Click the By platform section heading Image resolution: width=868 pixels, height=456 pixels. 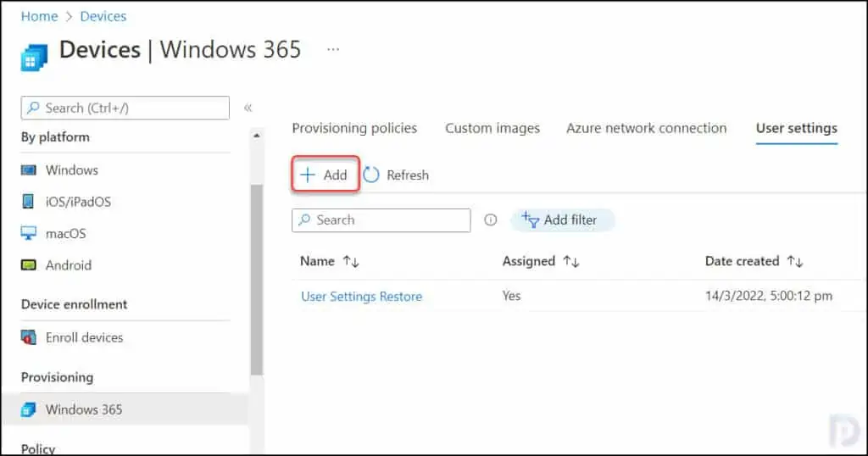tap(55, 136)
